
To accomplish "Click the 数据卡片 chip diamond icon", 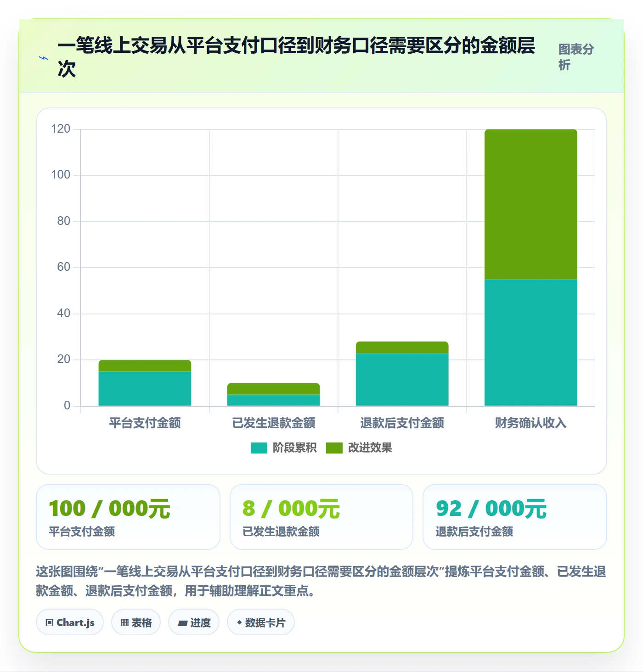I will (x=239, y=622).
